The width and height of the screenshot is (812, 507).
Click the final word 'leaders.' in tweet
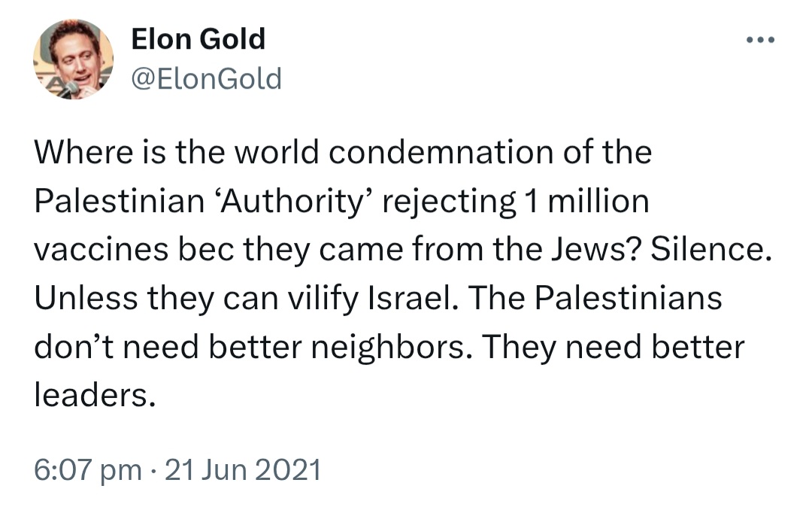click(x=95, y=396)
